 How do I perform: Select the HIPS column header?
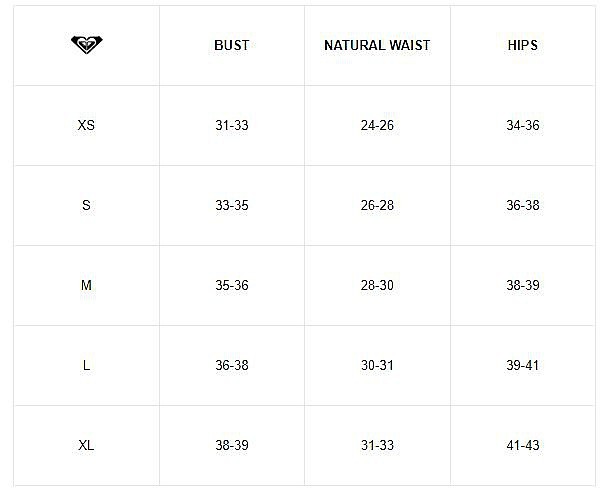[523, 45]
